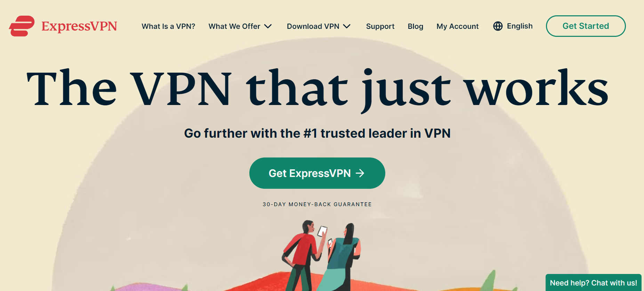Click the green Get ExpressVPN button

(x=317, y=173)
